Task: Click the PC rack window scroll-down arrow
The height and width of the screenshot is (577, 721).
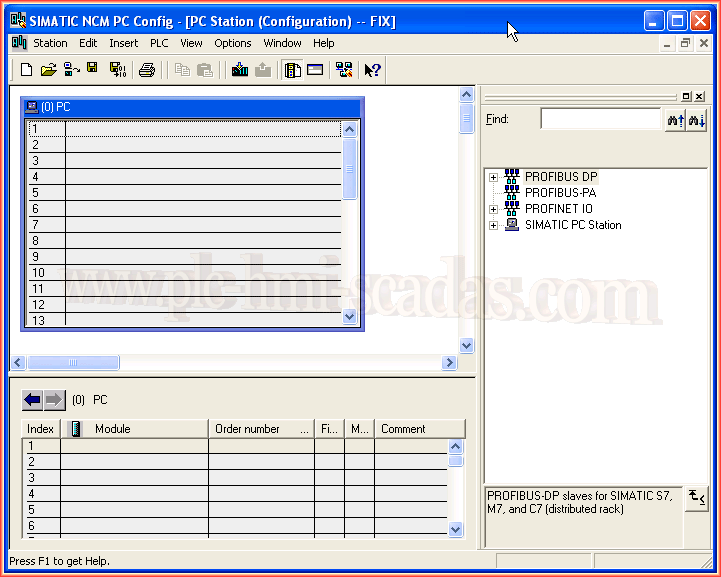Action: coord(349,316)
